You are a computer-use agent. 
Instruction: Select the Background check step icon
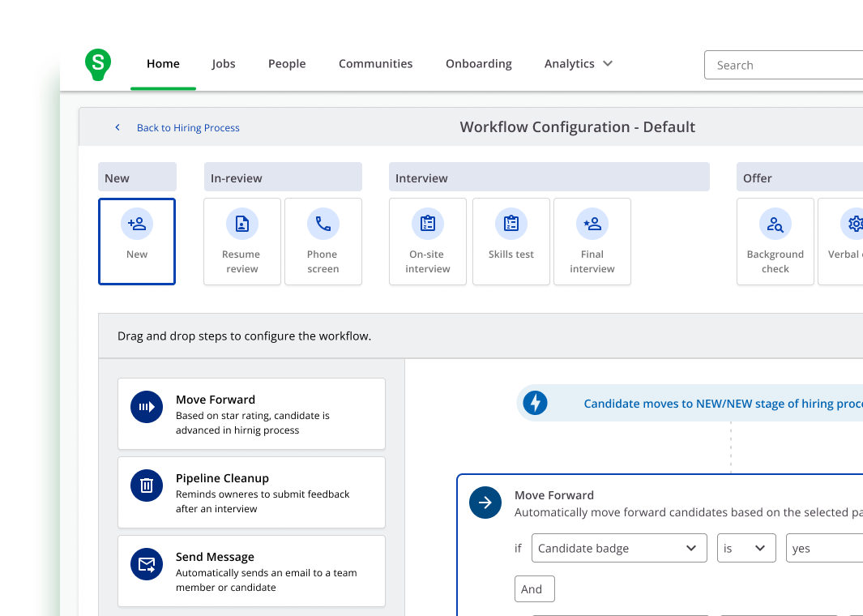775,224
